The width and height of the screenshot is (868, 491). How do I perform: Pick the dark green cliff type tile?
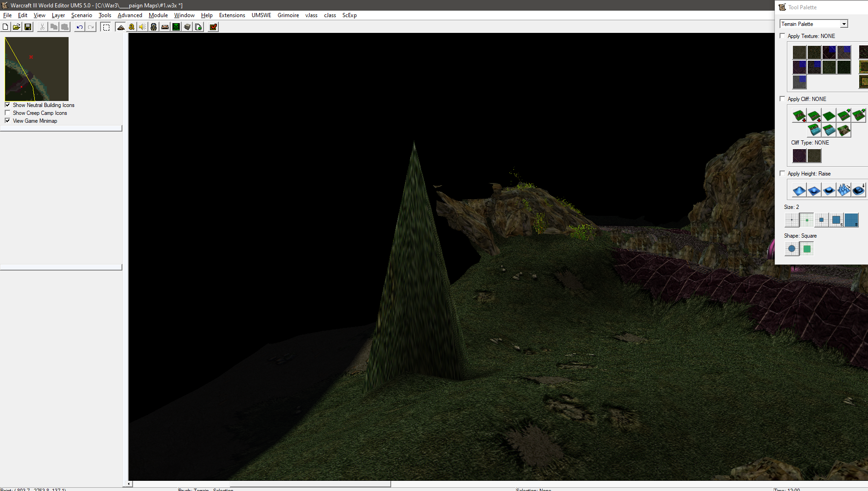[814, 156]
